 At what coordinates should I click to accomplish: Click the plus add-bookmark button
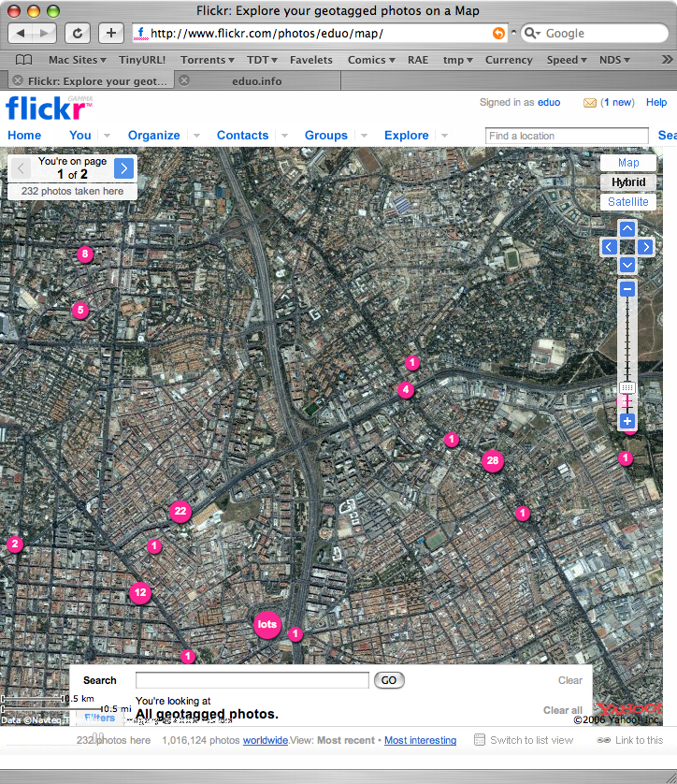[x=111, y=34]
